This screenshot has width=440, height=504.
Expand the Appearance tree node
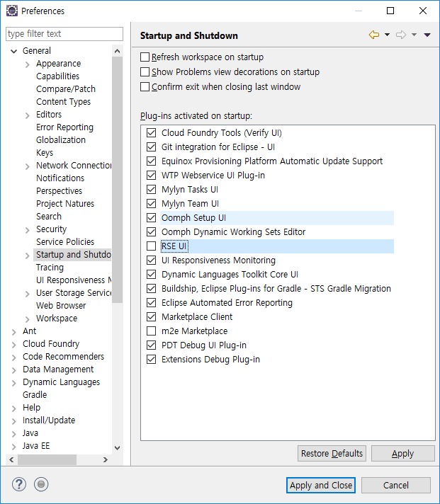point(28,64)
